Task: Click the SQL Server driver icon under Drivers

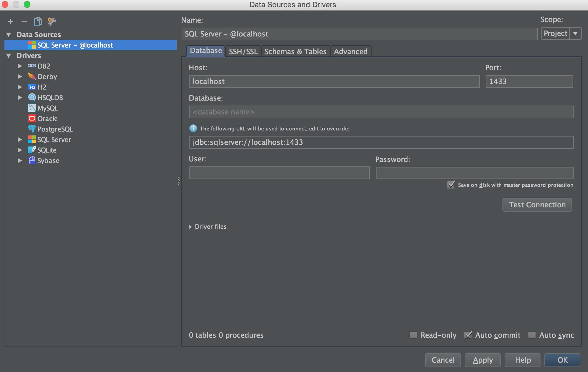Action: coord(32,139)
